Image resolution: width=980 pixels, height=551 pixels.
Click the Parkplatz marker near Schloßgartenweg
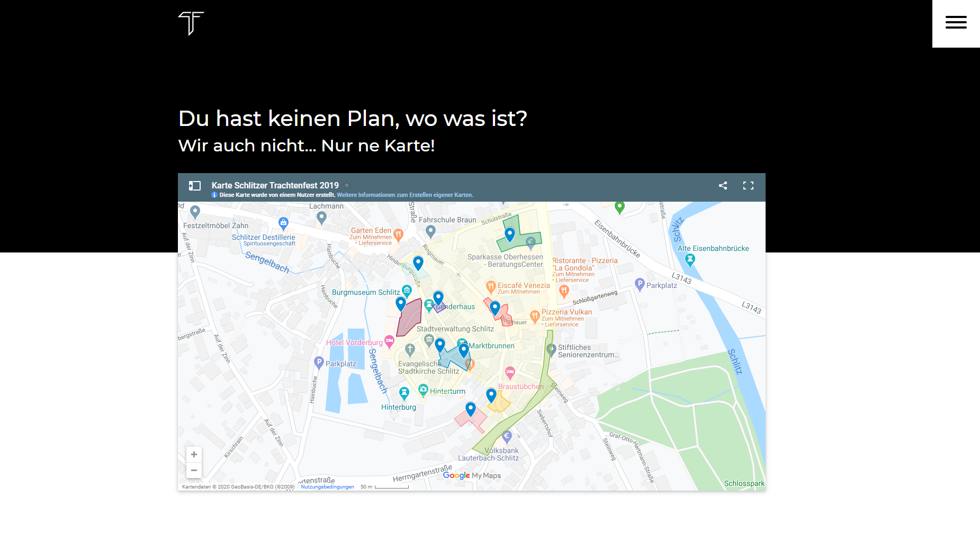click(640, 285)
